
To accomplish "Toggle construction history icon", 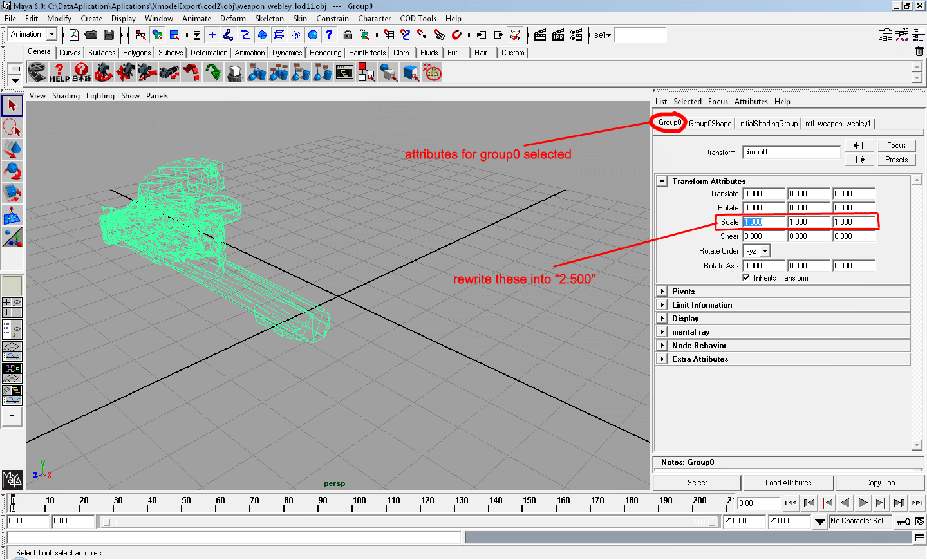I will pos(515,35).
